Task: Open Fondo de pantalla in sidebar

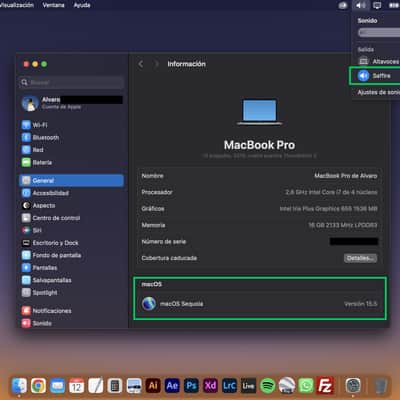Action: click(72, 255)
